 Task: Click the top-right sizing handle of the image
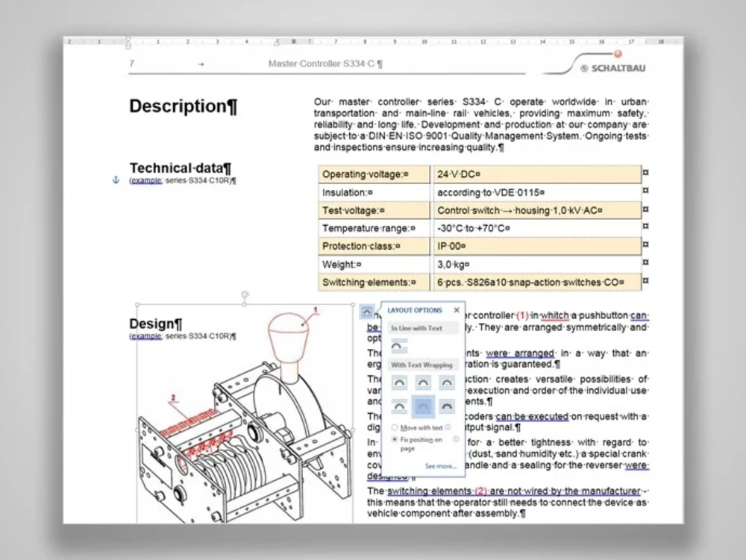pyautogui.click(x=353, y=304)
